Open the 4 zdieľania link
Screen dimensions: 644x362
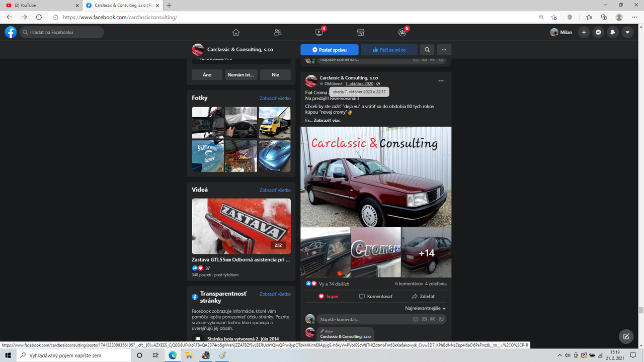pyautogui.click(x=436, y=284)
